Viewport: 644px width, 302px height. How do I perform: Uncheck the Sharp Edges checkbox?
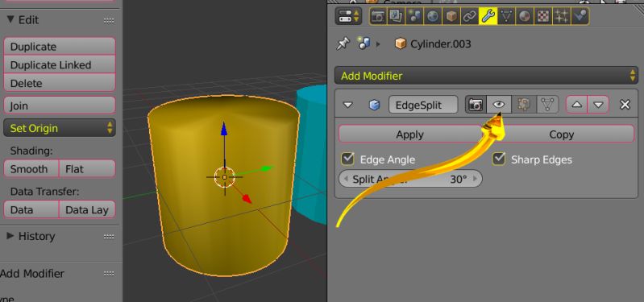[499, 159]
